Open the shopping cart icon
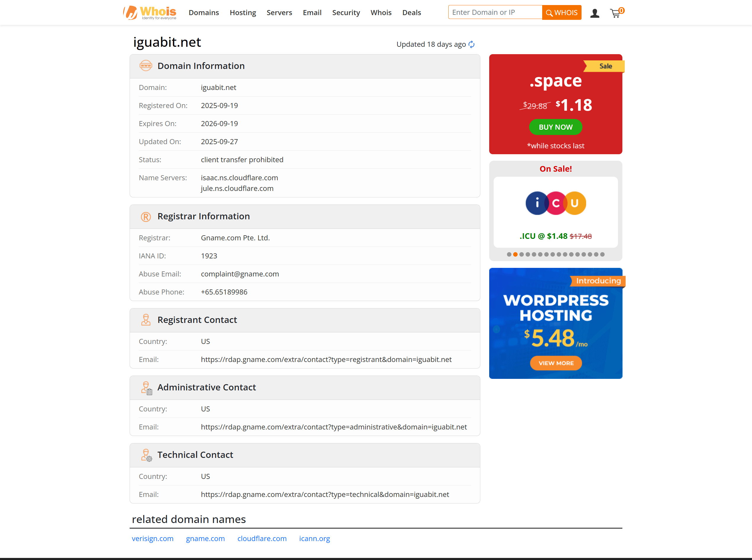This screenshot has height=560, width=752. click(x=616, y=13)
